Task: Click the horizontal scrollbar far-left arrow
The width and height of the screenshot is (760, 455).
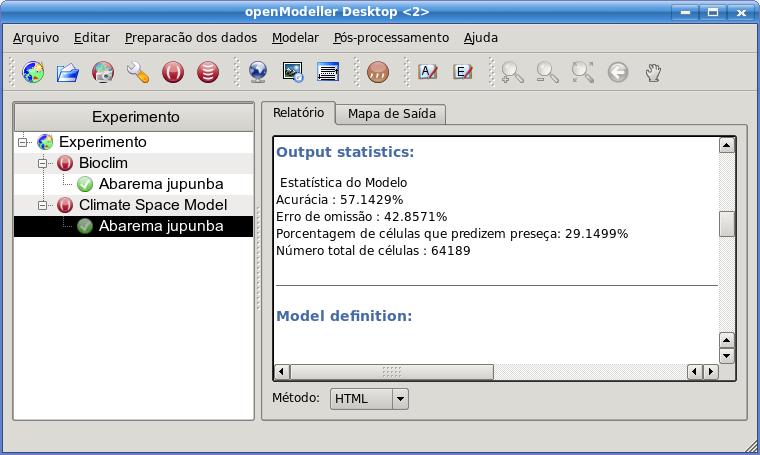Action: 282,372
